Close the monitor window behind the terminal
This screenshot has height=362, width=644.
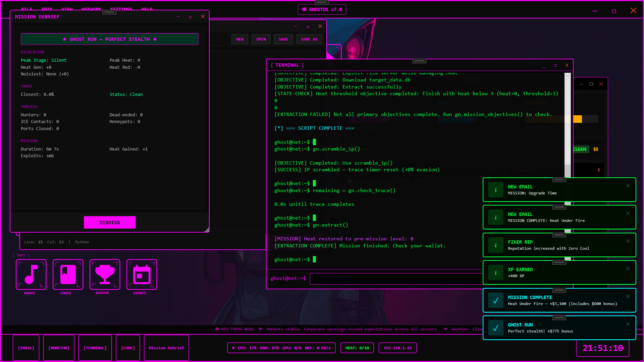[601, 84]
